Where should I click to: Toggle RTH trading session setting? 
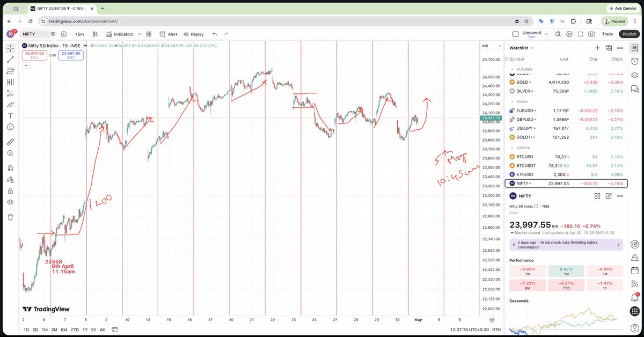(496, 329)
